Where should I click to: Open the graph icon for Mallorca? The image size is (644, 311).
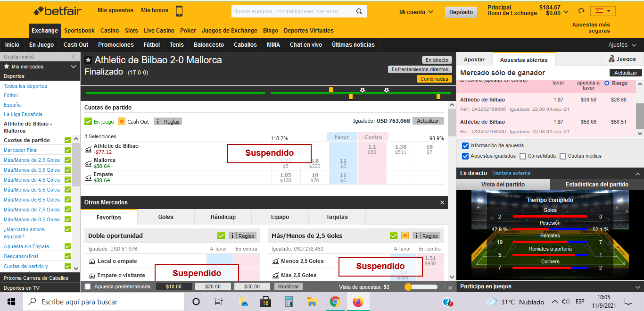(x=88, y=163)
